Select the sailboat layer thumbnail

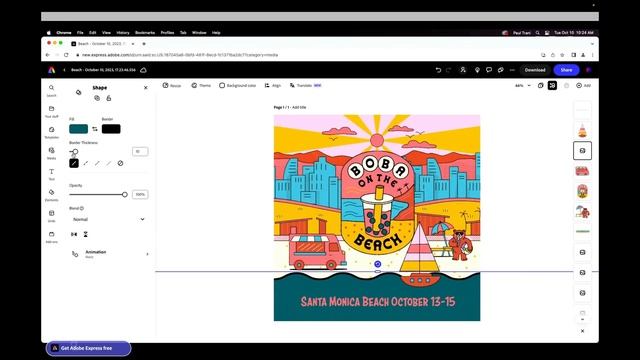point(582,131)
